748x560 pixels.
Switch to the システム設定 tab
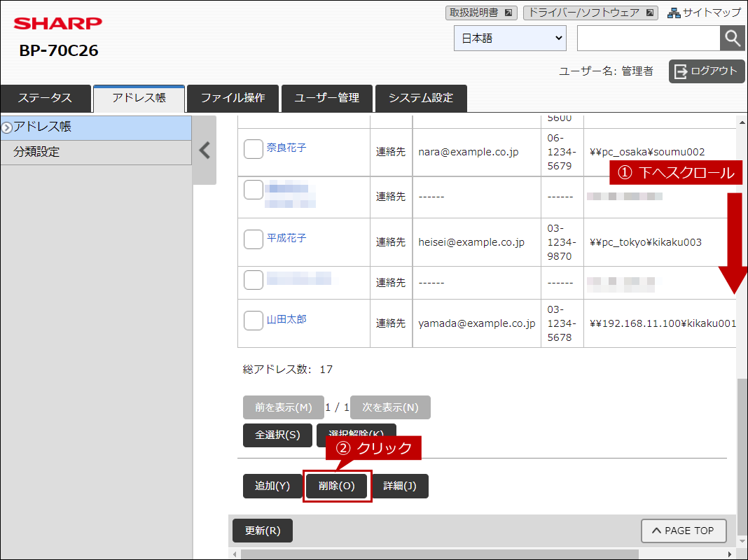[x=420, y=98]
